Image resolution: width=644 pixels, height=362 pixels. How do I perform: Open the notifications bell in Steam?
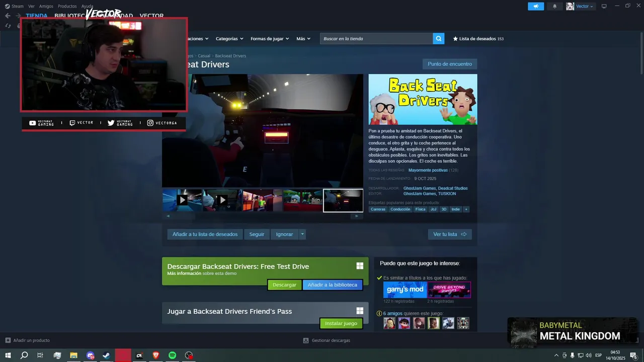click(x=555, y=6)
